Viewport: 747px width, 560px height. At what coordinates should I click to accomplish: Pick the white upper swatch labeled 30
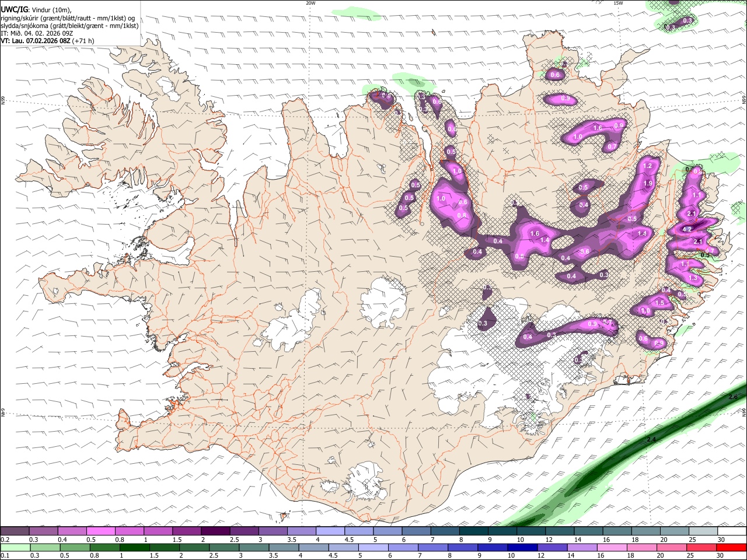click(x=732, y=531)
